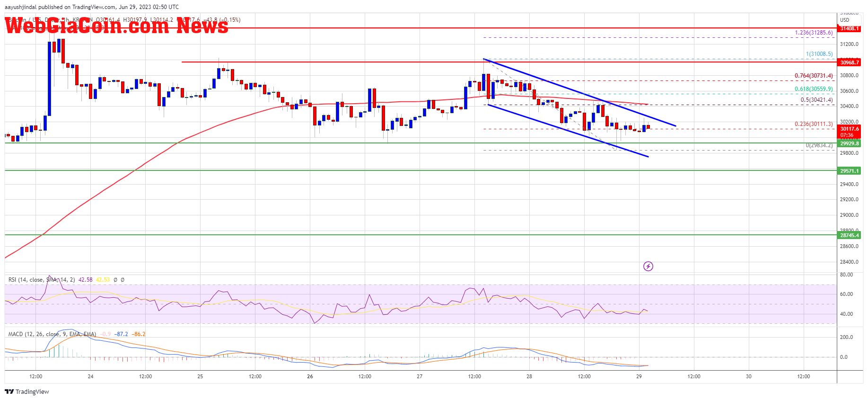This screenshot has width=868, height=400.
Task: Click the USD currency label on the price axis
Action: click(x=845, y=20)
